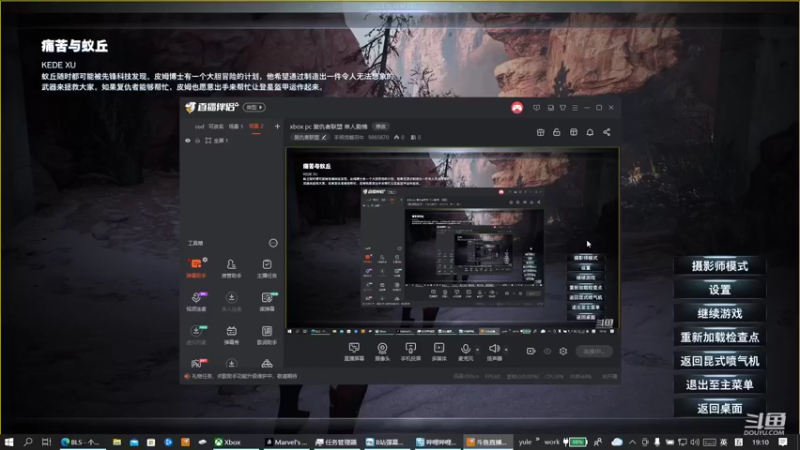Switch to Marvel's game on taskbar
The image size is (800, 450).
286,442
